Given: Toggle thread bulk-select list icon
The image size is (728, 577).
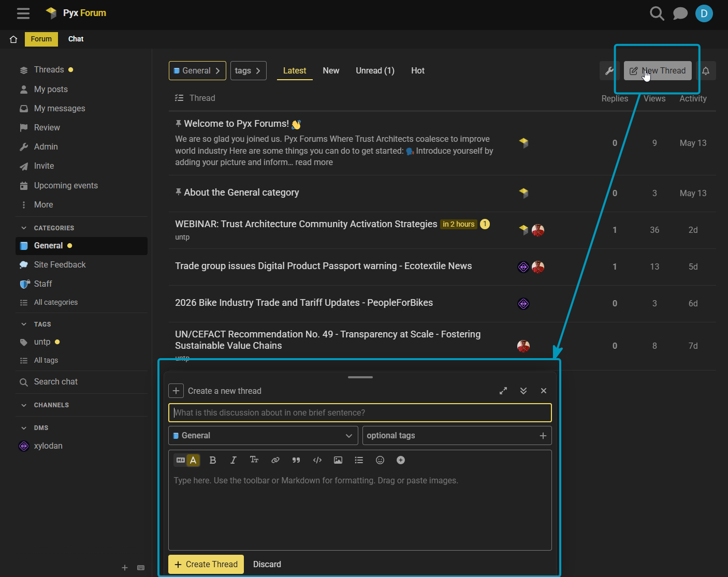Looking at the screenshot, I should 179,98.
